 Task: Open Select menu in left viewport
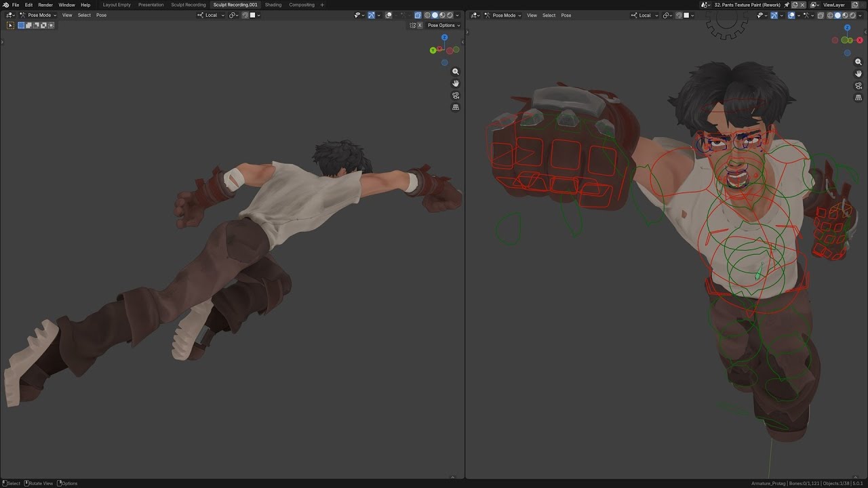[84, 15]
